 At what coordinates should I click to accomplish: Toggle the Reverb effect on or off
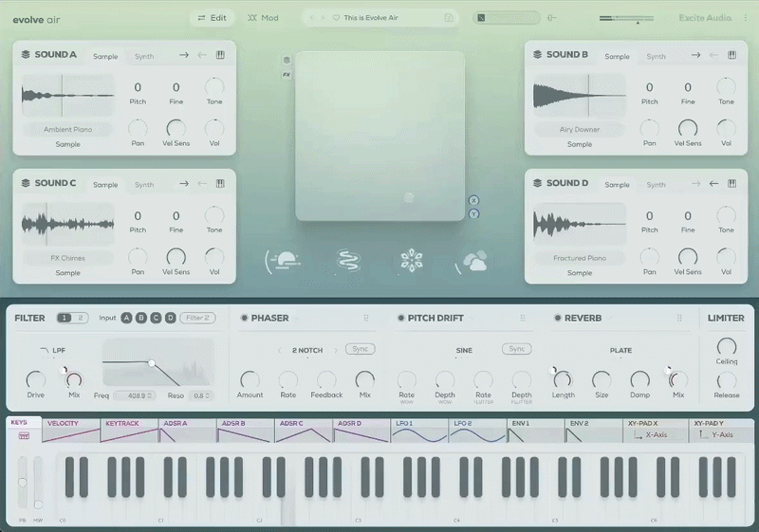[557, 319]
